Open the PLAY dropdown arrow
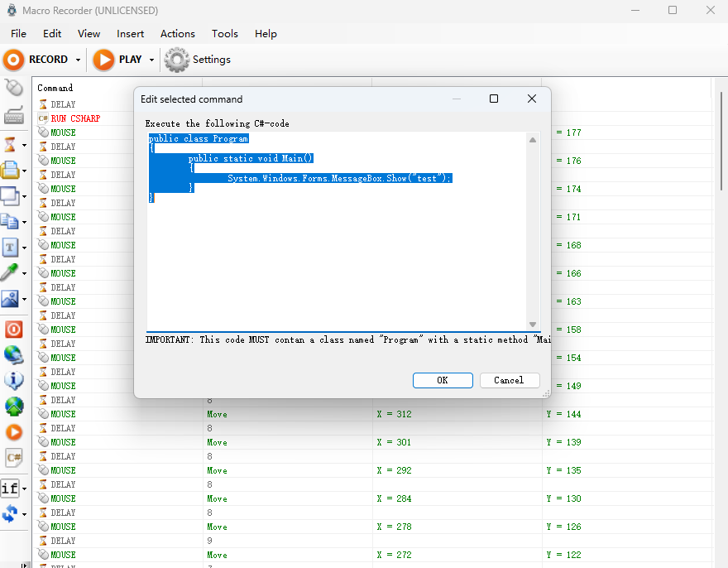 (x=151, y=60)
